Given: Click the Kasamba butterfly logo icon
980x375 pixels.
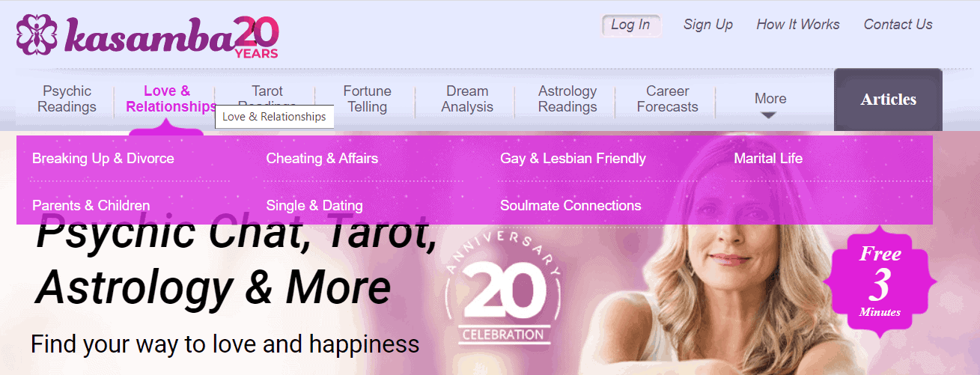Looking at the screenshot, I should coord(37,34).
